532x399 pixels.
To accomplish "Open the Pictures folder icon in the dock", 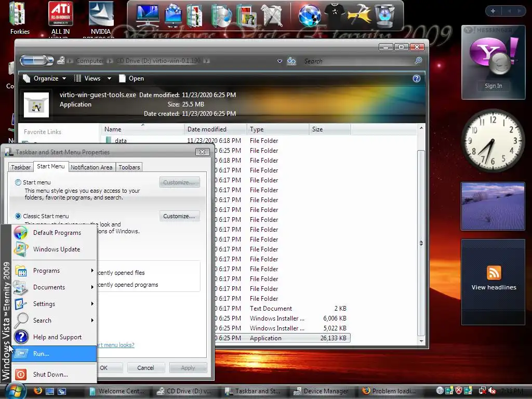I will pos(247,15).
